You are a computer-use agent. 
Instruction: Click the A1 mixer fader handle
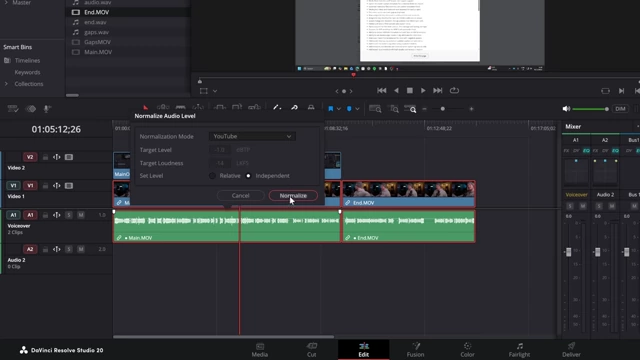[568, 252]
